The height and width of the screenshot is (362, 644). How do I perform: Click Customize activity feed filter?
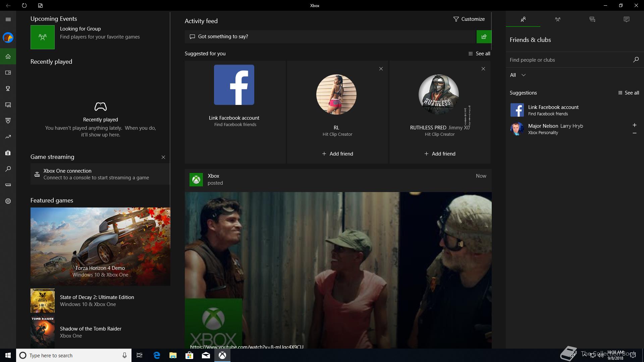pos(469,19)
